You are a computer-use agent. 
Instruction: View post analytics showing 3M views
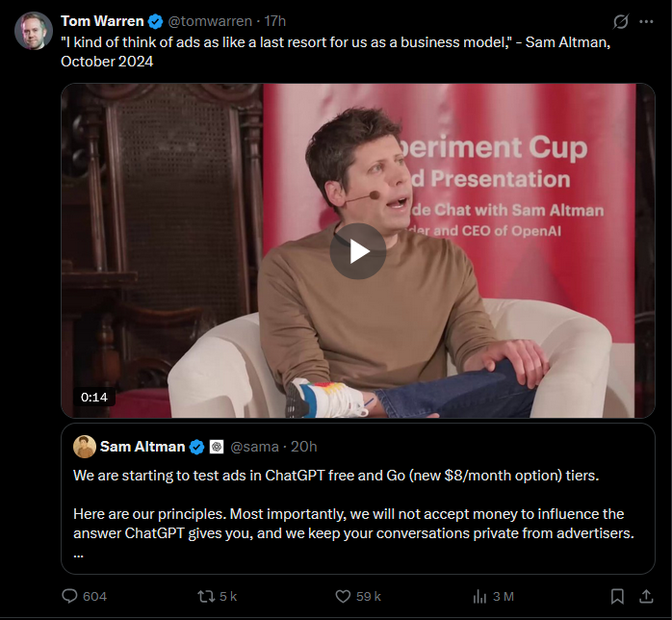coord(480,596)
